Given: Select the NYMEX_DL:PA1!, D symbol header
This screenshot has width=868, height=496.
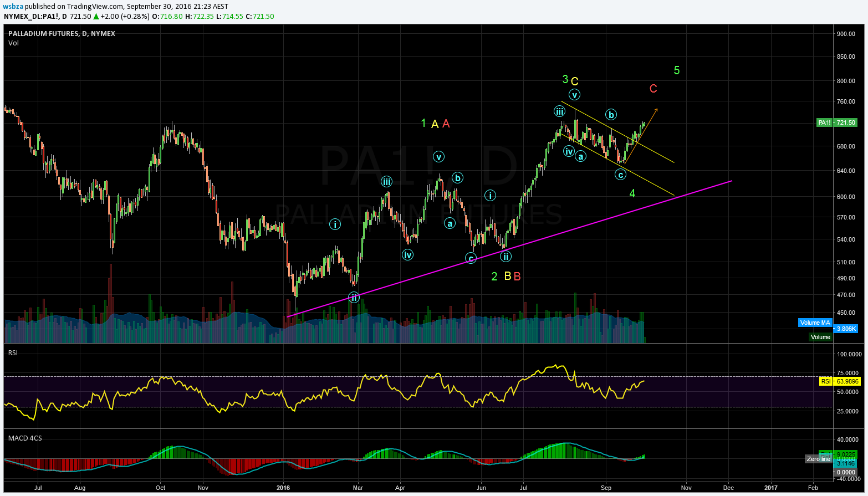Looking at the screenshot, I should (35, 16).
